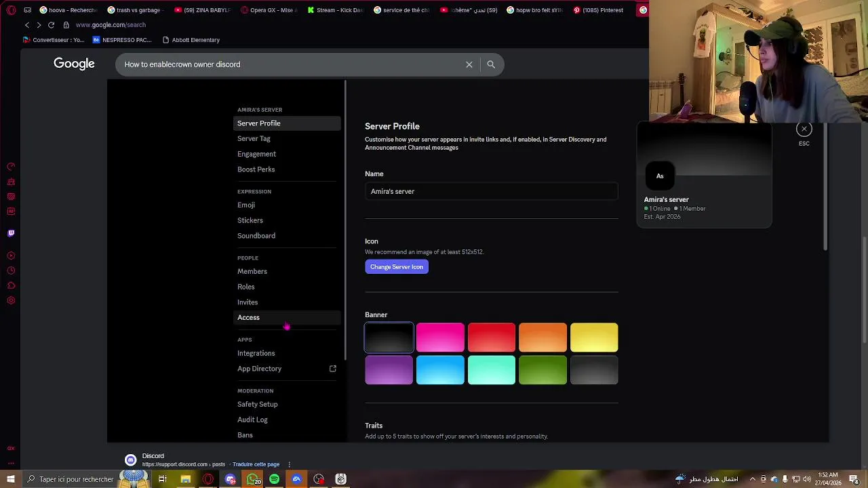868x488 pixels.
Task: Open the Opera GX menu logo
Action: (x=11, y=10)
